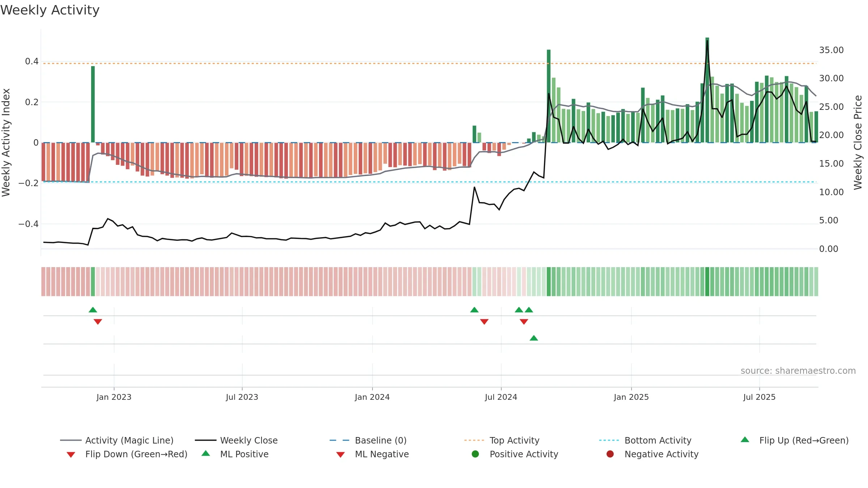Click the Activity (Magic Line) legend entry
This screenshot has height=488, width=868.
[117, 440]
